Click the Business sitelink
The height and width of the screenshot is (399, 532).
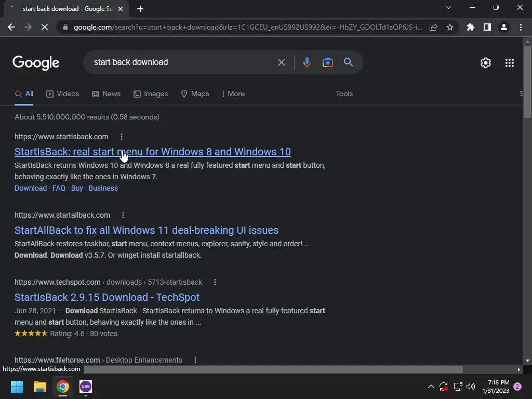coord(103,188)
